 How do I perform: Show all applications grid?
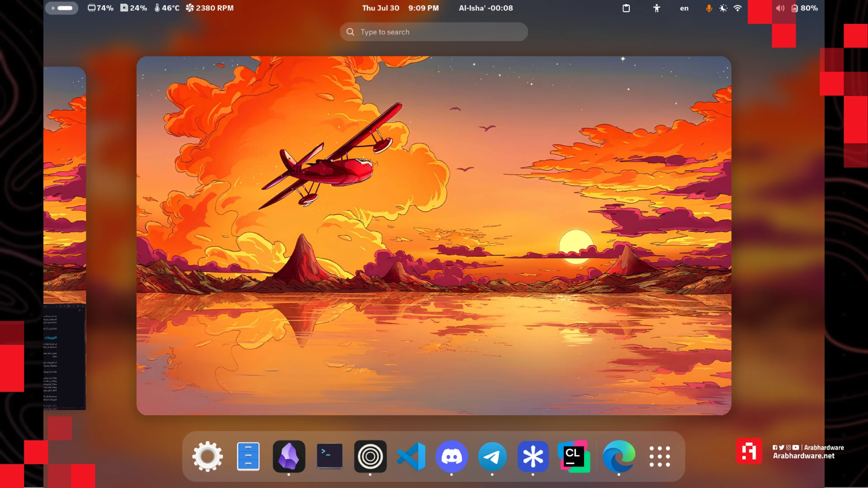(x=660, y=456)
